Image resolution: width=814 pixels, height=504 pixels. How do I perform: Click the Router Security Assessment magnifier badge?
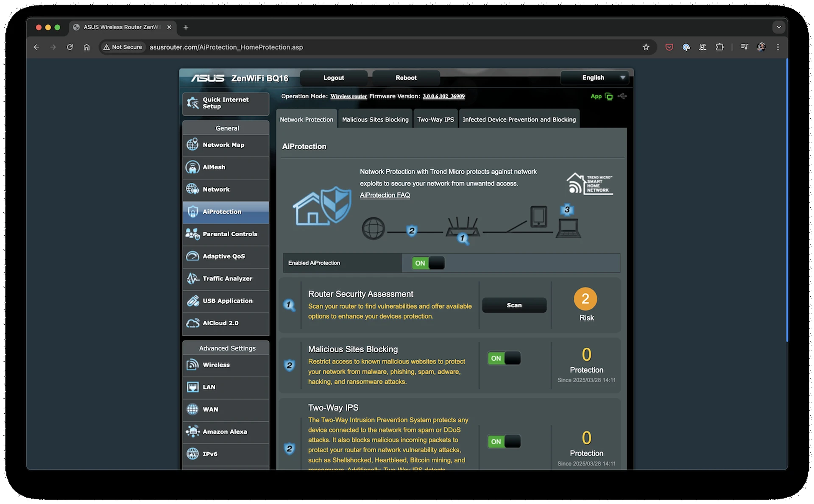(x=289, y=305)
